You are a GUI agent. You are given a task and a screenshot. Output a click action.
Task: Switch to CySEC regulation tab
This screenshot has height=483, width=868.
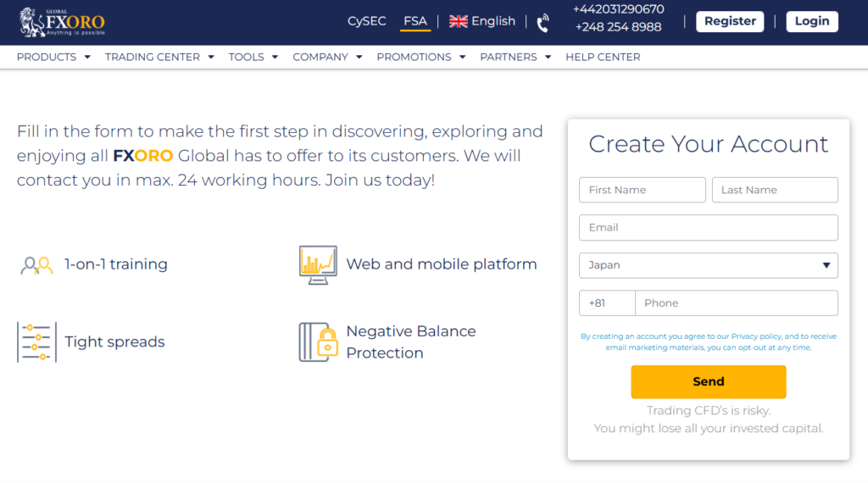366,21
